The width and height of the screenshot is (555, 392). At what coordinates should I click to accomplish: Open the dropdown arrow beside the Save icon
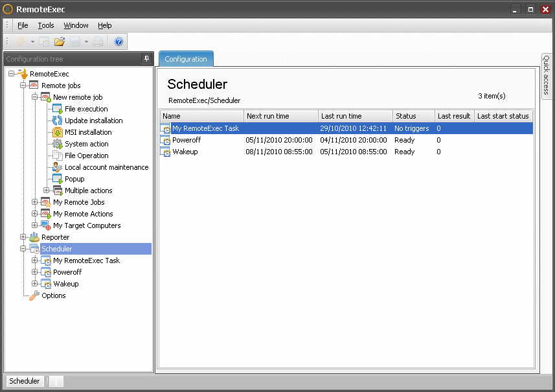click(86, 41)
